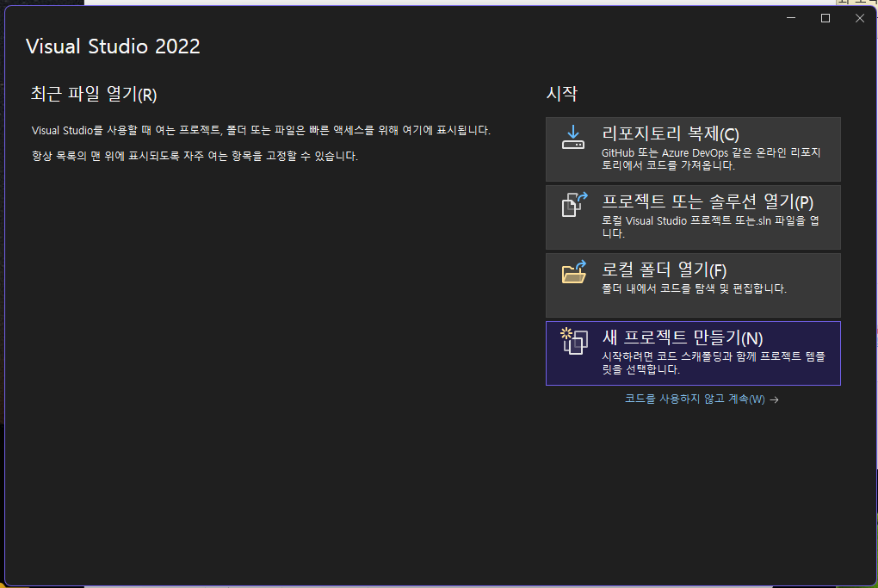Click the 최근 파일 열기(R) heading
The width and height of the screenshot is (878, 588).
click(94, 94)
